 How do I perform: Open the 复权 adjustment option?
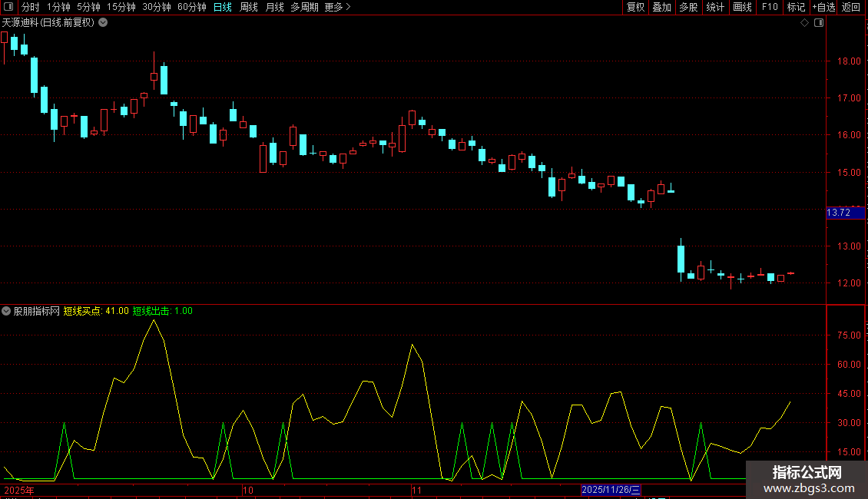(635, 7)
